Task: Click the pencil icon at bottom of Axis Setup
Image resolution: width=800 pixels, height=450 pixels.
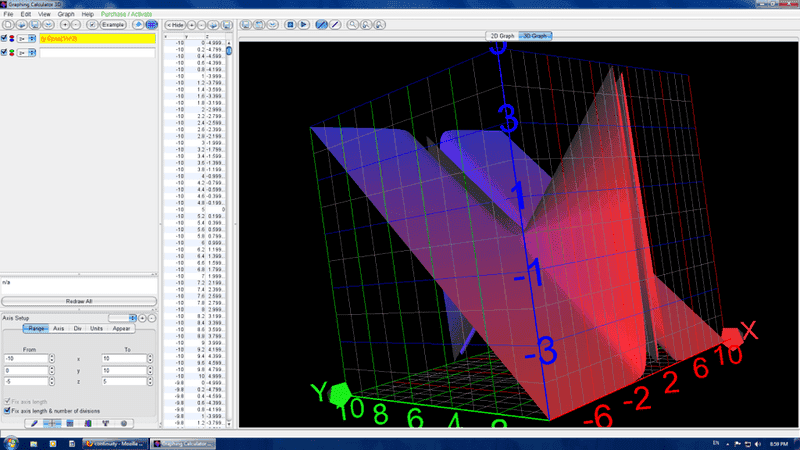Action: (x=34, y=423)
